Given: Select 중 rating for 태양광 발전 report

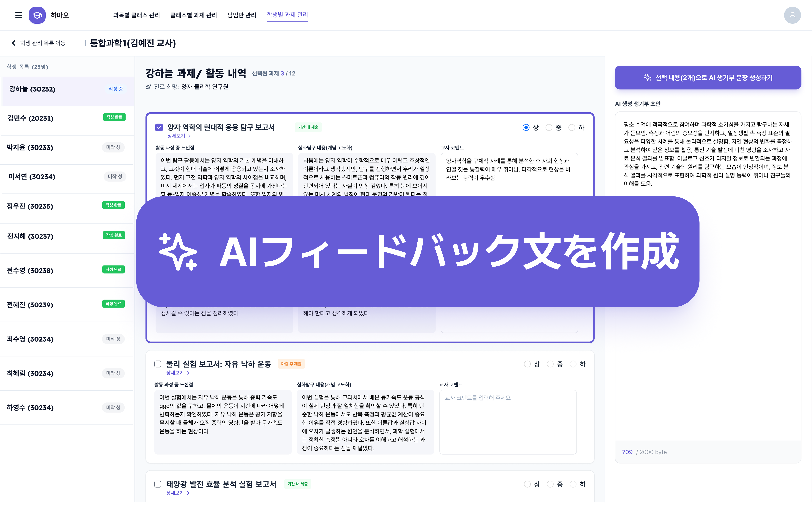Looking at the screenshot, I should click(x=550, y=484).
